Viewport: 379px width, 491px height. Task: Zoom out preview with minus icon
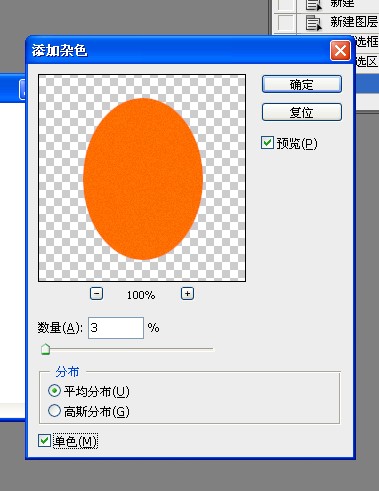[96, 294]
